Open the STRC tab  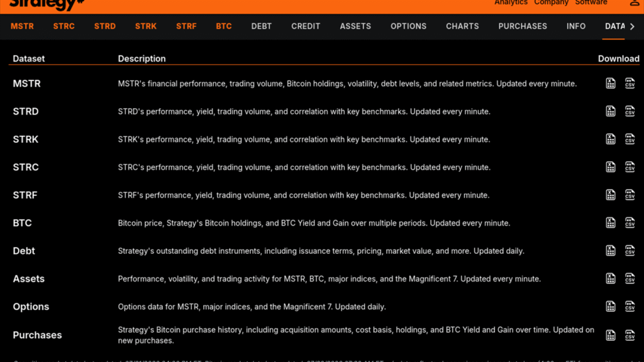point(64,26)
